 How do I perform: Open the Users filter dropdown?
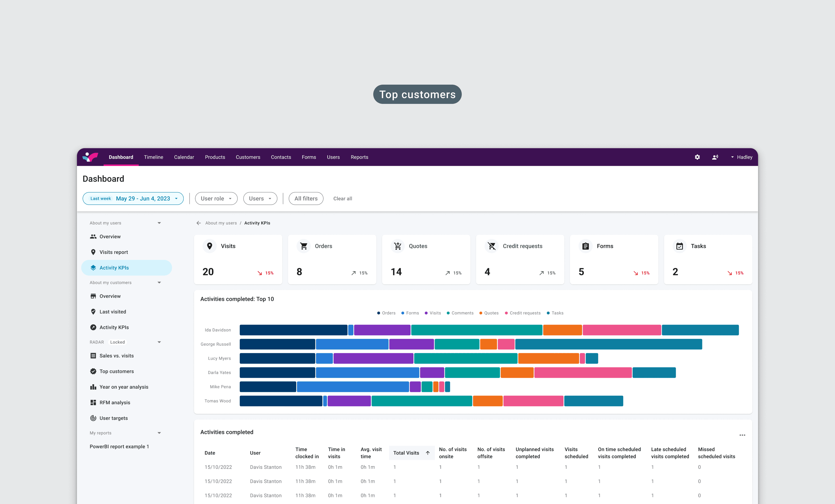pyautogui.click(x=260, y=199)
